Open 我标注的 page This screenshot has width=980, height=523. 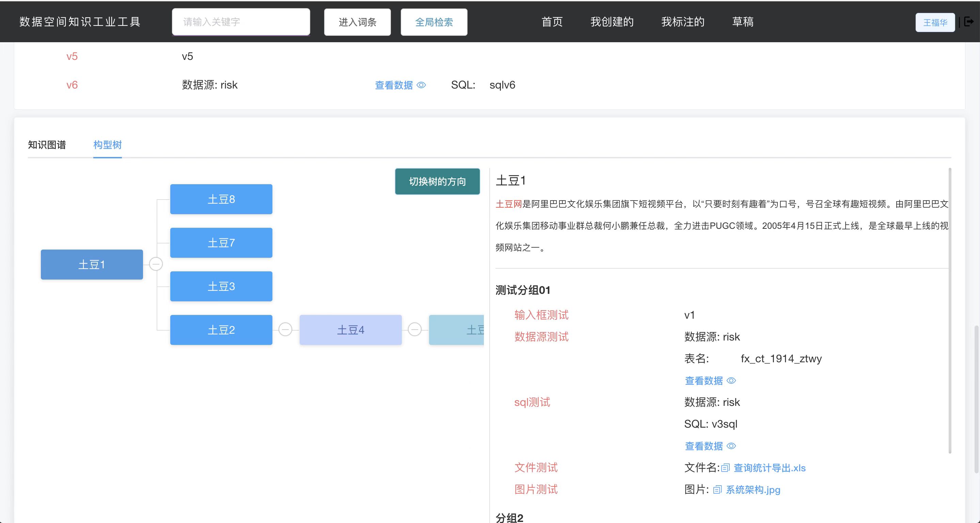683,22
